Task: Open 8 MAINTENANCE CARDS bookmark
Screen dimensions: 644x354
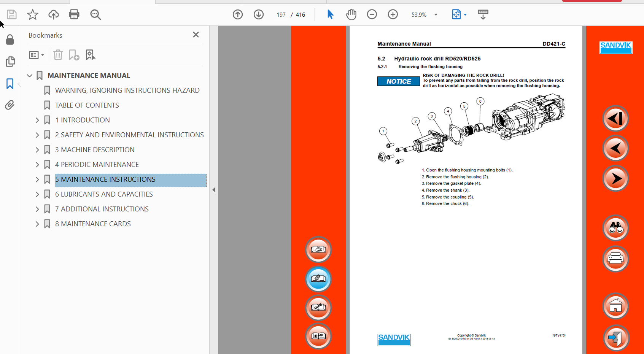Action: [93, 224]
